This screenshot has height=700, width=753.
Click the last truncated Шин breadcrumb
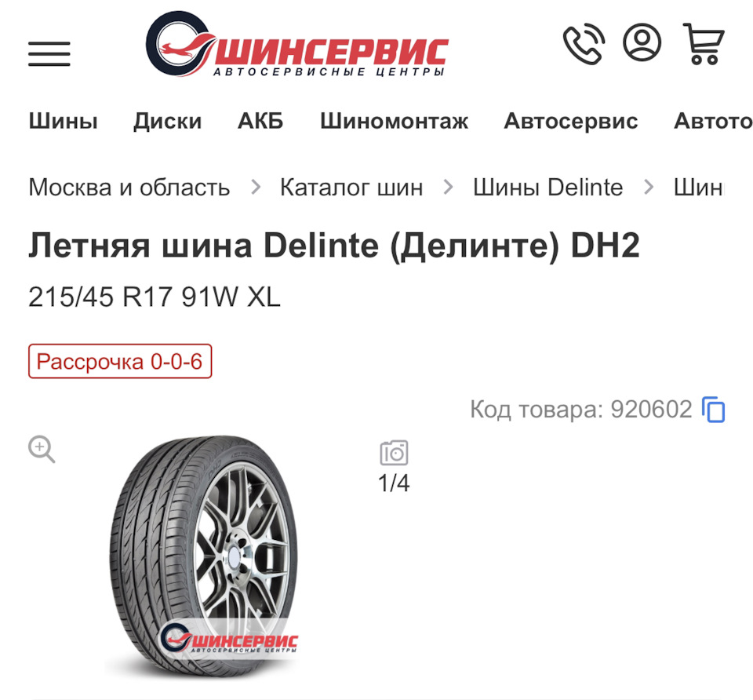(698, 187)
